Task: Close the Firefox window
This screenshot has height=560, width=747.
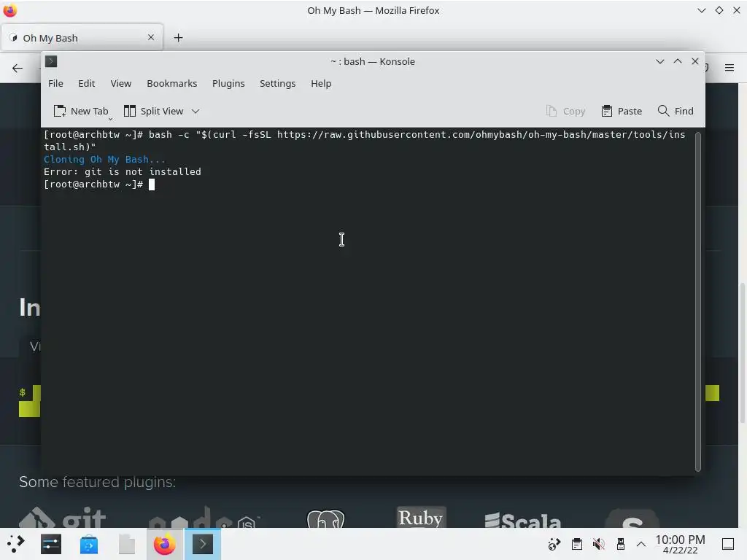Action: point(737,10)
